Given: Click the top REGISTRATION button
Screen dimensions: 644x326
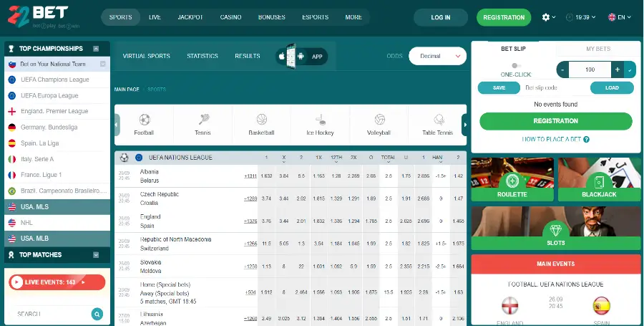Looking at the screenshot, I should [x=504, y=17].
